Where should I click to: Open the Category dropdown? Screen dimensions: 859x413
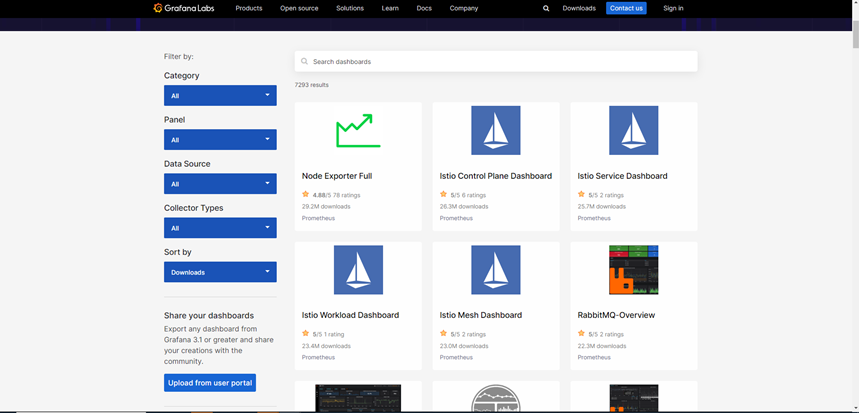click(x=220, y=95)
